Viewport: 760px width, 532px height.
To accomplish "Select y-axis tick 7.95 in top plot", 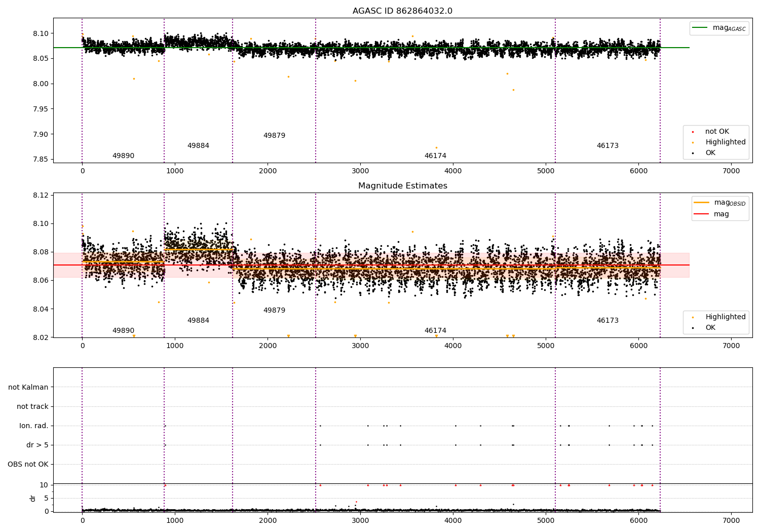I will click(x=41, y=109).
